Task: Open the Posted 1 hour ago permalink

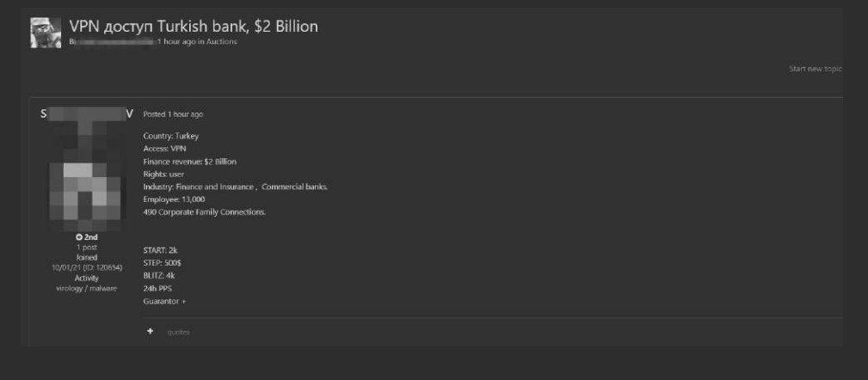Action: coord(173,114)
